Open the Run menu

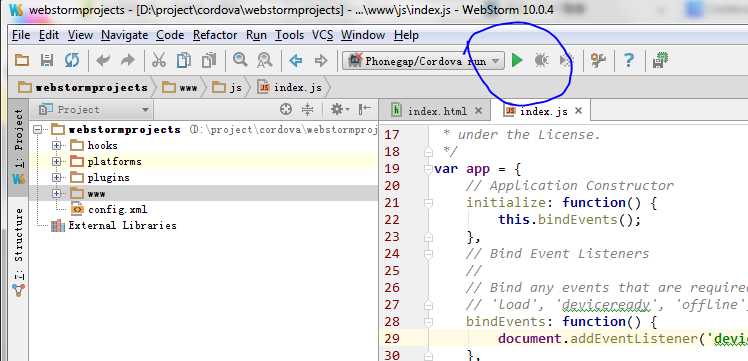tap(256, 35)
